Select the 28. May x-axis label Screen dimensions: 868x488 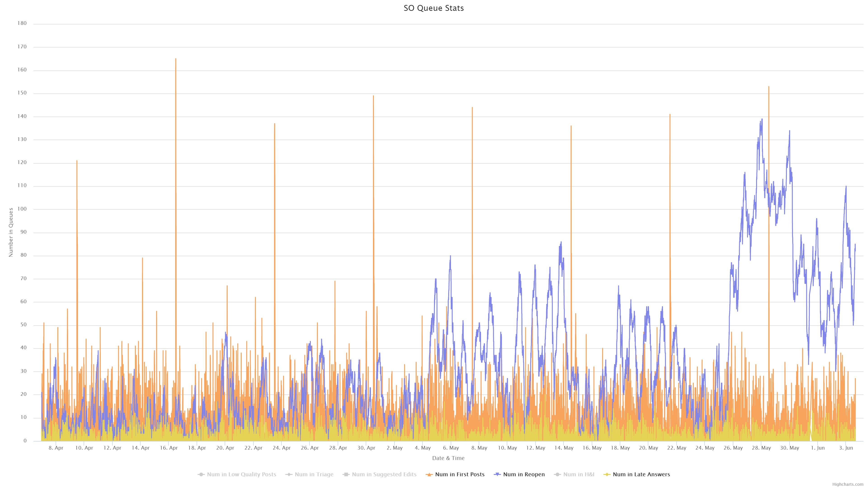coord(762,448)
